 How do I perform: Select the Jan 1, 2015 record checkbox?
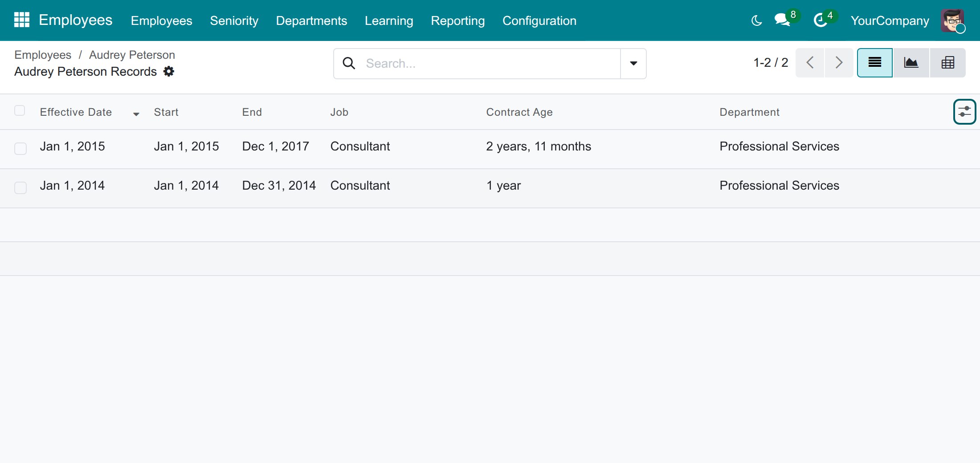click(x=20, y=149)
